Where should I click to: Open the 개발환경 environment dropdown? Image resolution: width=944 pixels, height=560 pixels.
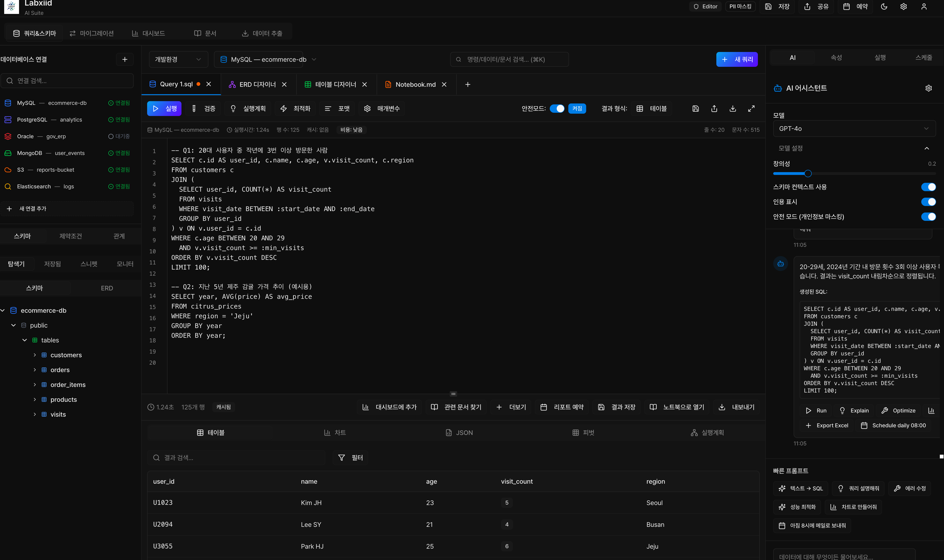[x=178, y=59]
